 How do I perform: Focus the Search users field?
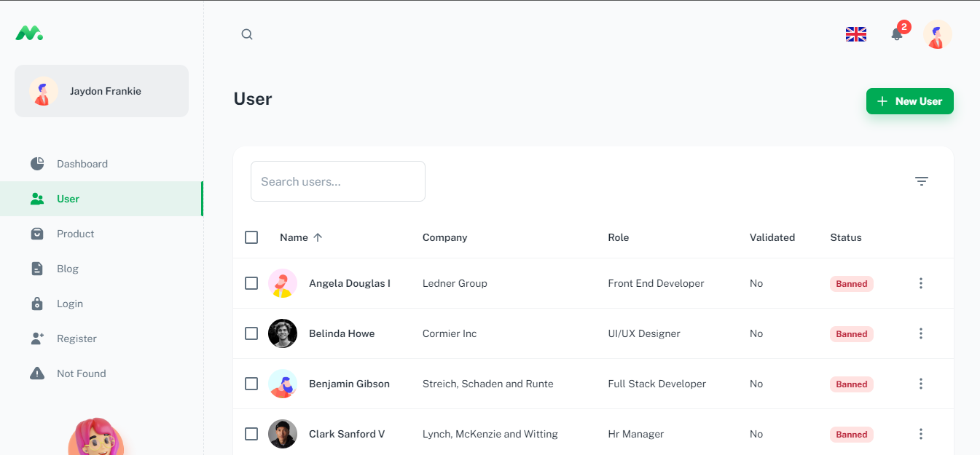338,181
